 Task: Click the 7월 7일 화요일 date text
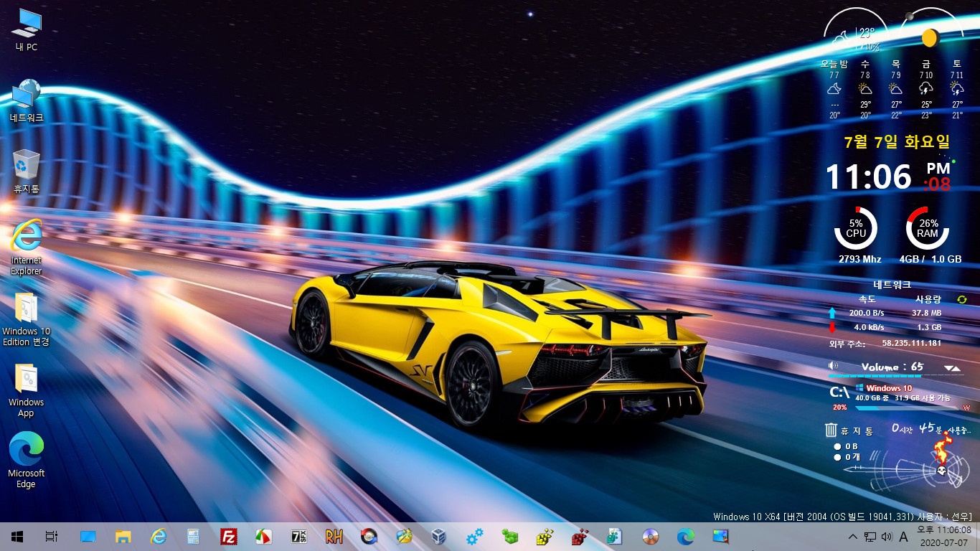coord(897,142)
